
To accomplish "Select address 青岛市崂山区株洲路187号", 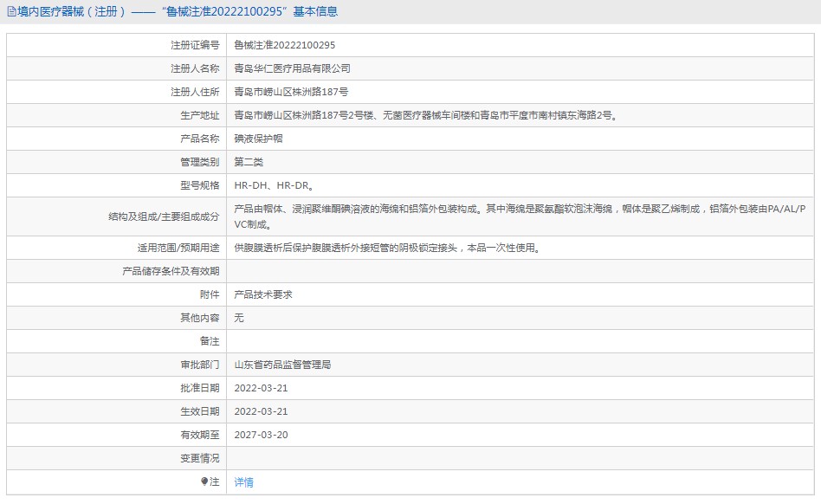I will click(x=291, y=92).
